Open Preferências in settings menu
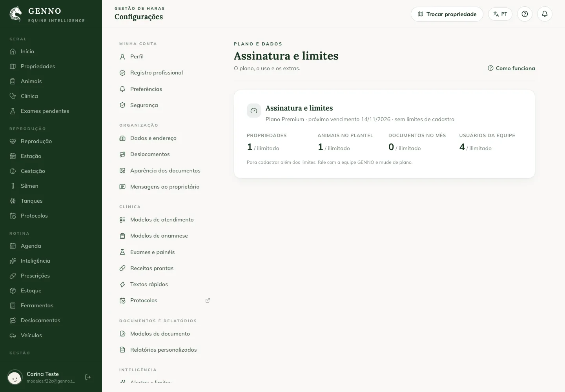This screenshot has width=565, height=392. point(165,89)
